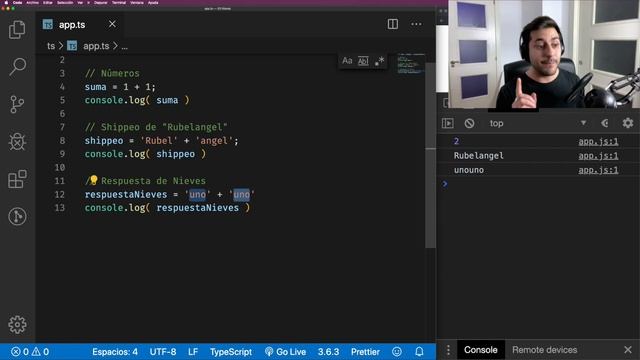This screenshot has height=360, width=640.
Task: Click Prettier in the status bar
Action: [365, 351]
